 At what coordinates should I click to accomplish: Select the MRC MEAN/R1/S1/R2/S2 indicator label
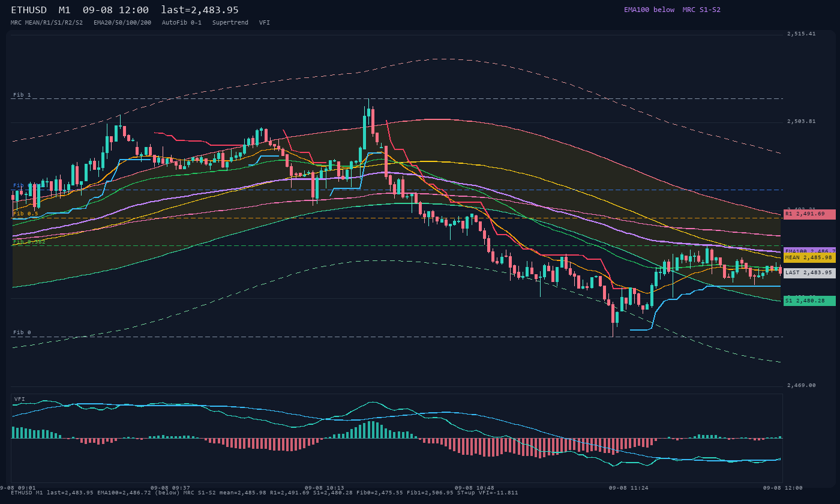point(47,22)
